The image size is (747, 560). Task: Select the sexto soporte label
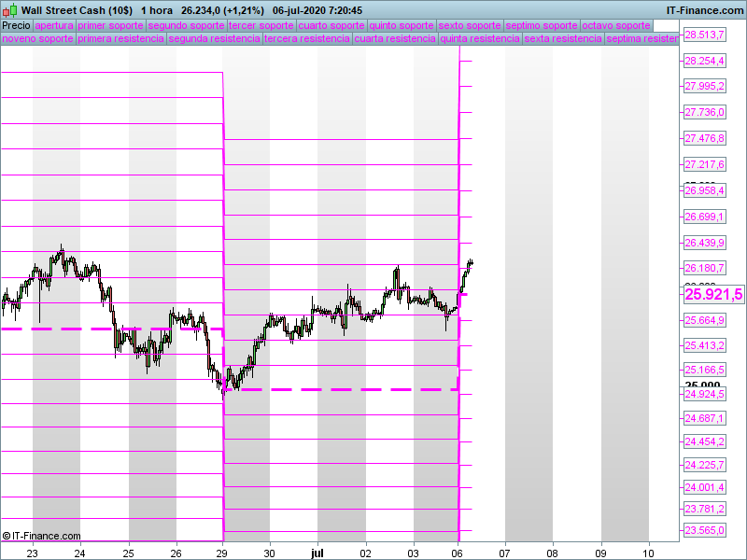point(470,26)
